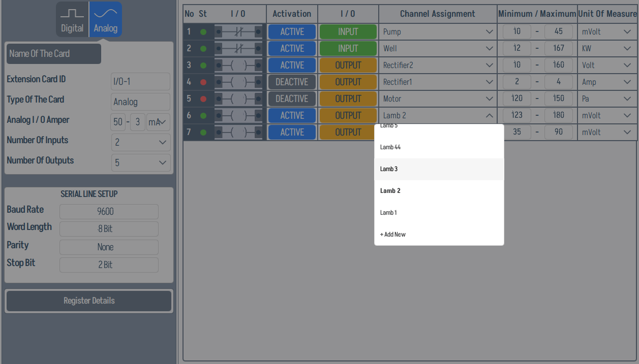Open the Number Of Inputs dropdown
The image size is (639, 364).
tap(141, 142)
